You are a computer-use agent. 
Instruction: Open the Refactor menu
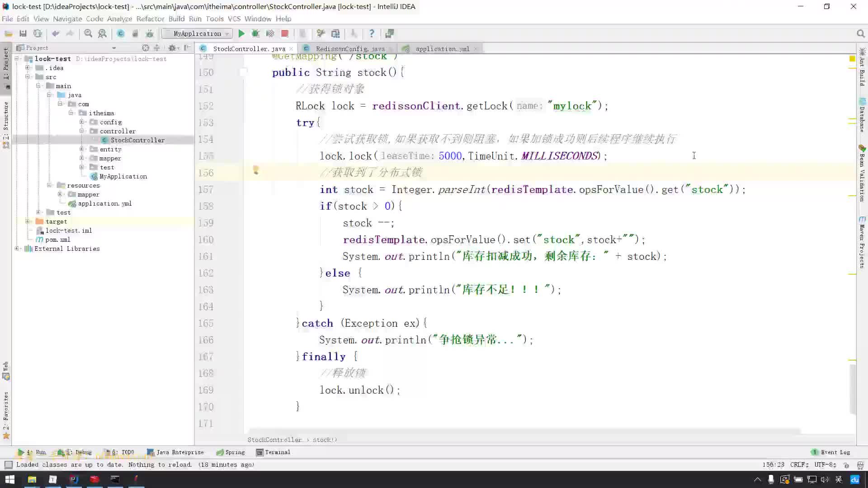(150, 19)
